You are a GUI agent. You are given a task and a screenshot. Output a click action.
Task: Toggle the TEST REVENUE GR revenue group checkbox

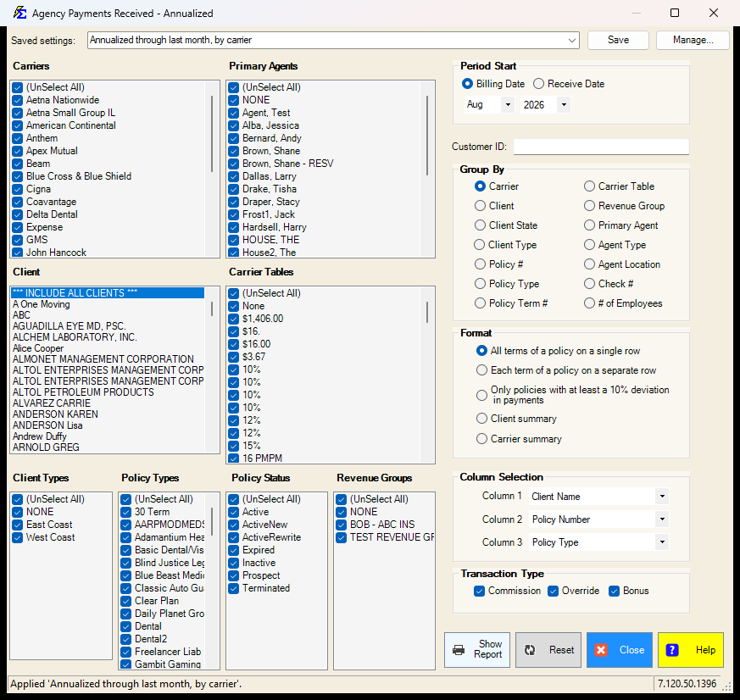pyautogui.click(x=342, y=537)
